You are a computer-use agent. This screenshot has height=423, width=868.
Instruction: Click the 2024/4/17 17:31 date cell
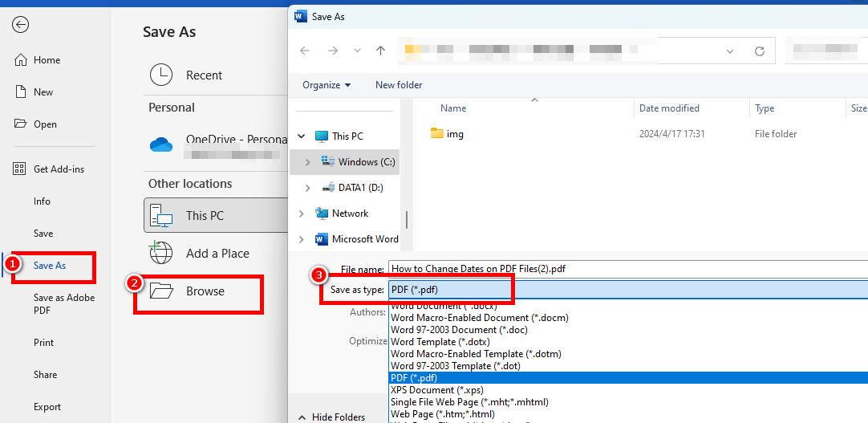[x=671, y=134]
